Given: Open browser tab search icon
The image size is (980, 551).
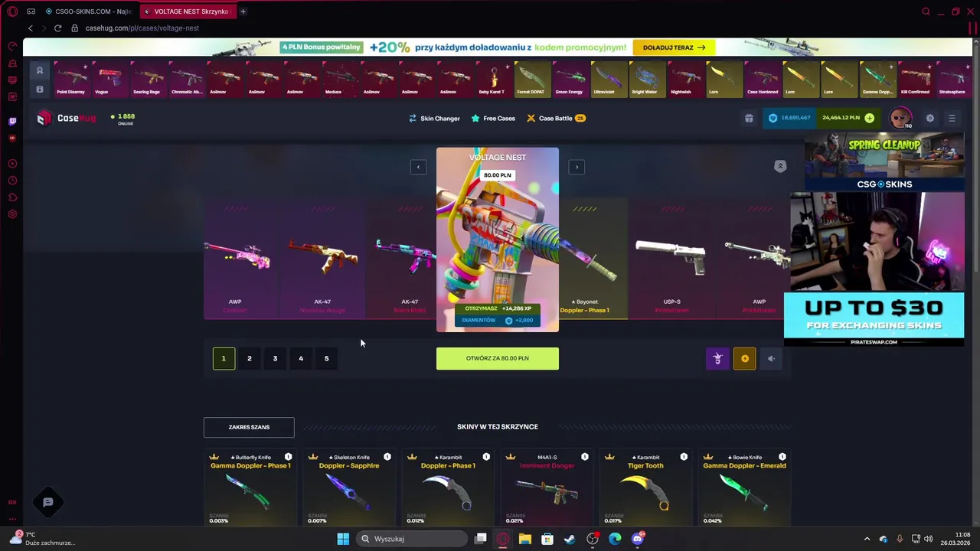Looking at the screenshot, I should click(926, 11).
